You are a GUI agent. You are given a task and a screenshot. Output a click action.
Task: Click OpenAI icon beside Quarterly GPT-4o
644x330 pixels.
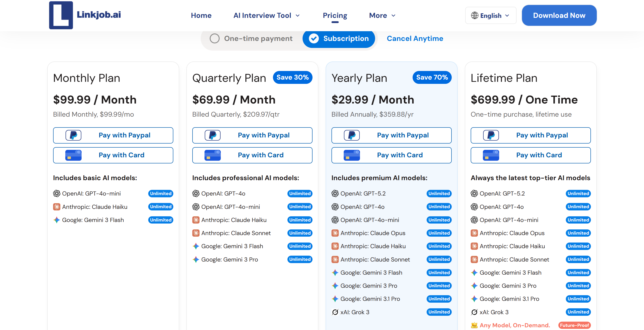point(196,193)
